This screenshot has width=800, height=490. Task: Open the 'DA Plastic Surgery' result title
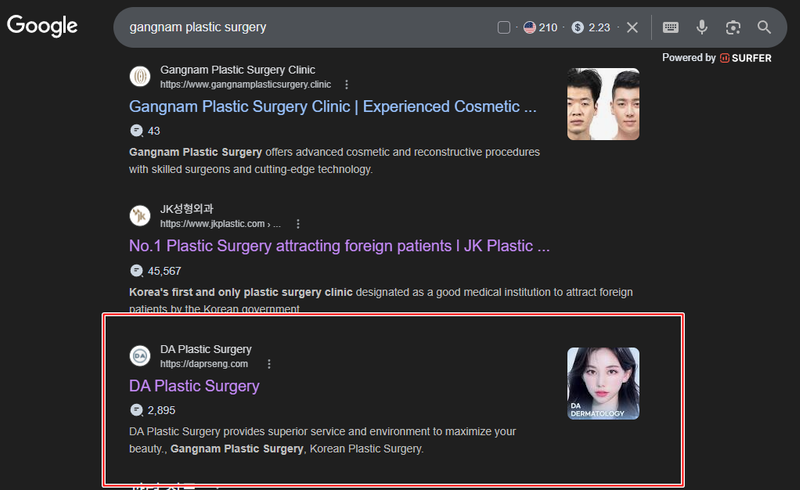[x=194, y=386]
